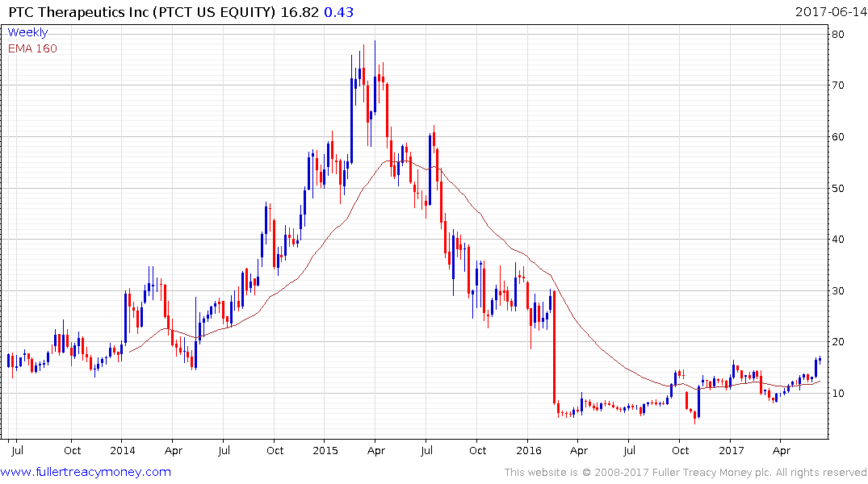Click the 'Weekly' interval label
This screenshot has width=868, height=484.
(27, 32)
